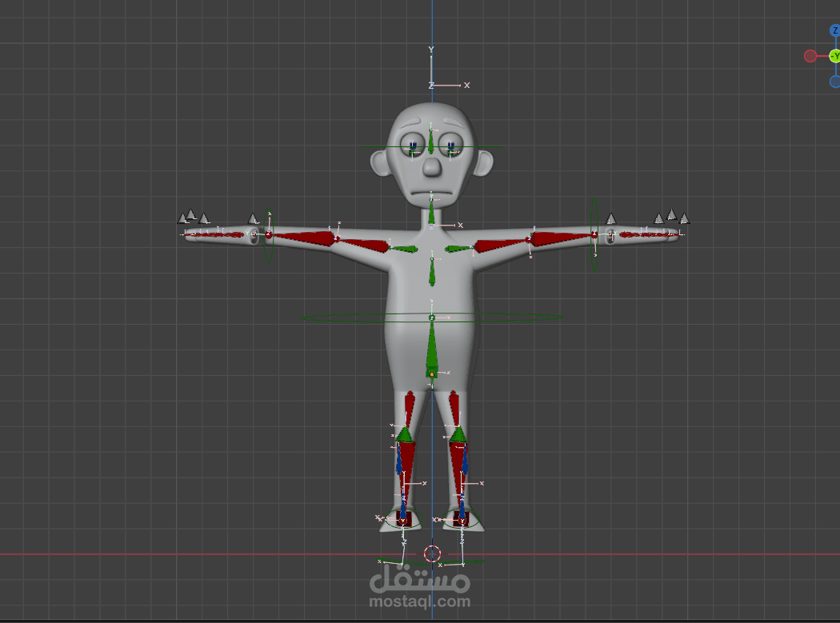Select the green clavicle bone on screen left
Viewport: 840px width, 623px height.
404,249
